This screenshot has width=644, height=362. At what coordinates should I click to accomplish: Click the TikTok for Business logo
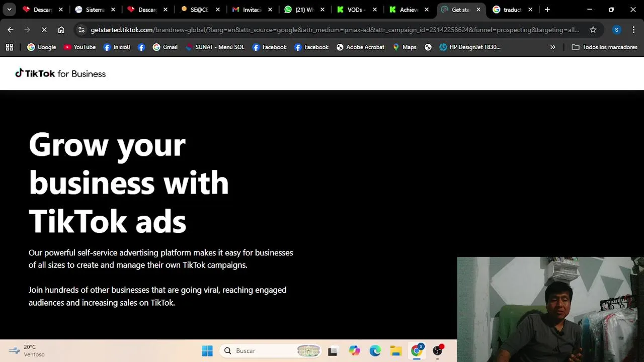pos(60,73)
